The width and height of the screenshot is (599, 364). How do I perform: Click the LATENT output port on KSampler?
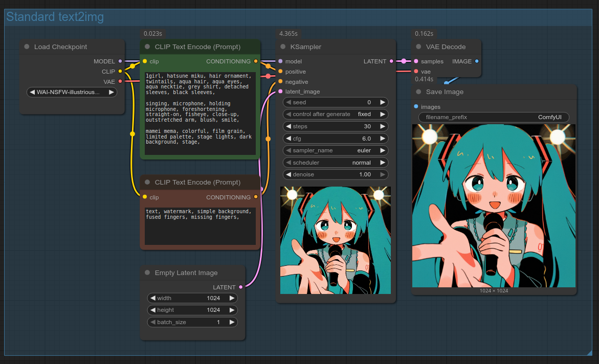tap(391, 61)
